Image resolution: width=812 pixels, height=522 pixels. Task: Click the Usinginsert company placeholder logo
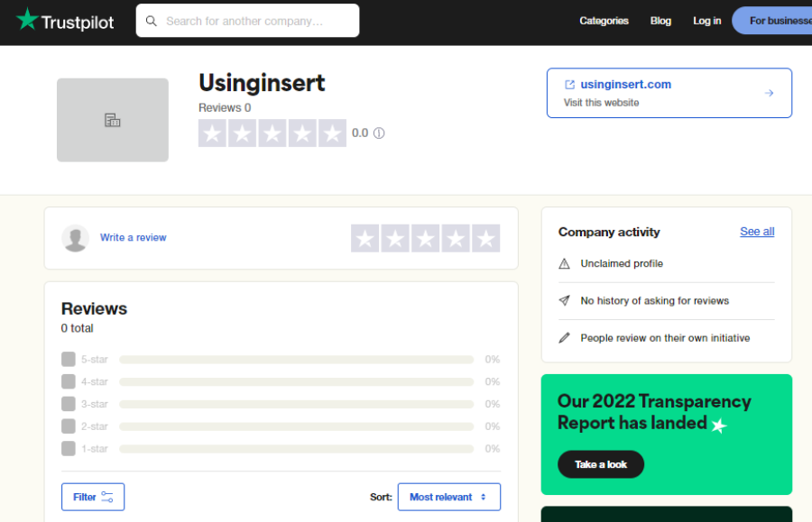coord(113,120)
